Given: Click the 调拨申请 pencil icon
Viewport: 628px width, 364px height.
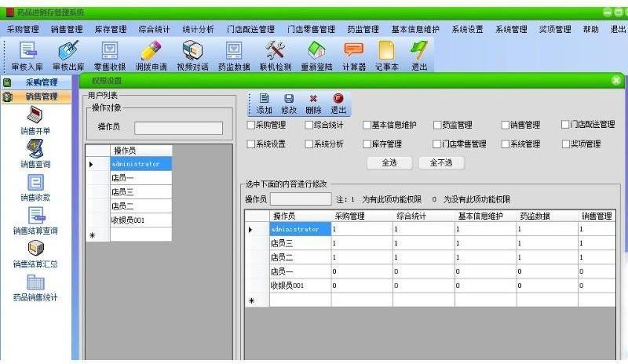Looking at the screenshot, I should pyautogui.click(x=151, y=56).
